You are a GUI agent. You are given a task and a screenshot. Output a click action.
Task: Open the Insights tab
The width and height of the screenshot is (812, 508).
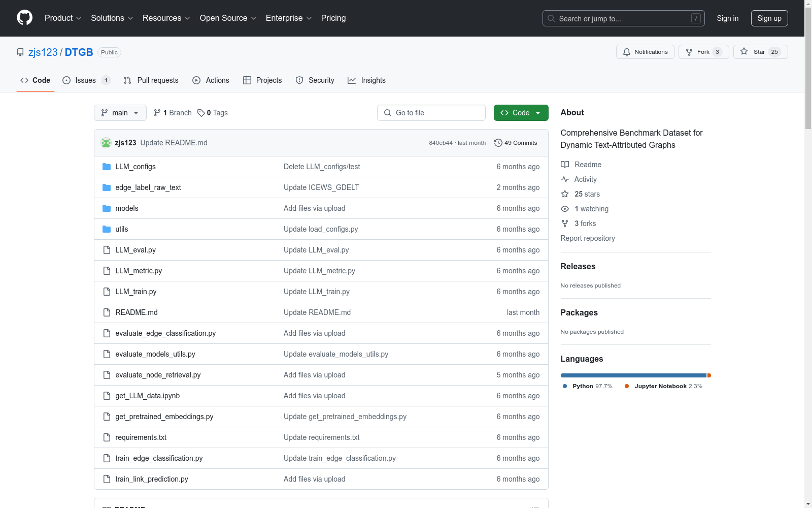pos(367,80)
